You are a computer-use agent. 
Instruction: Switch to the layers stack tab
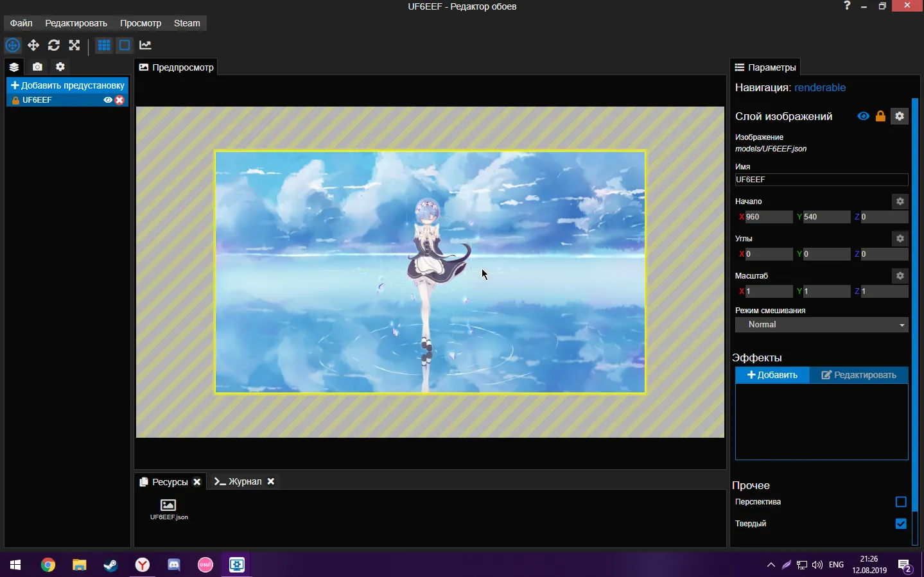coord(14,67)
